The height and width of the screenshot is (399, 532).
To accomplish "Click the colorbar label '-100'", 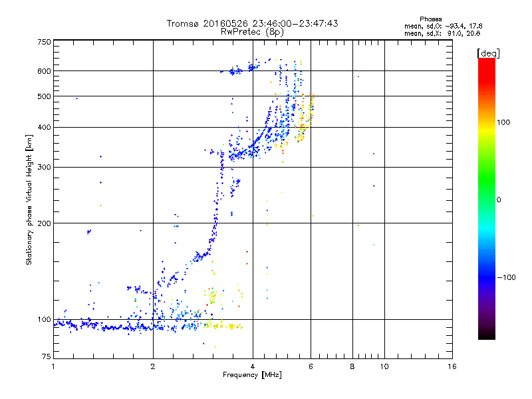I will coord(506,277).
